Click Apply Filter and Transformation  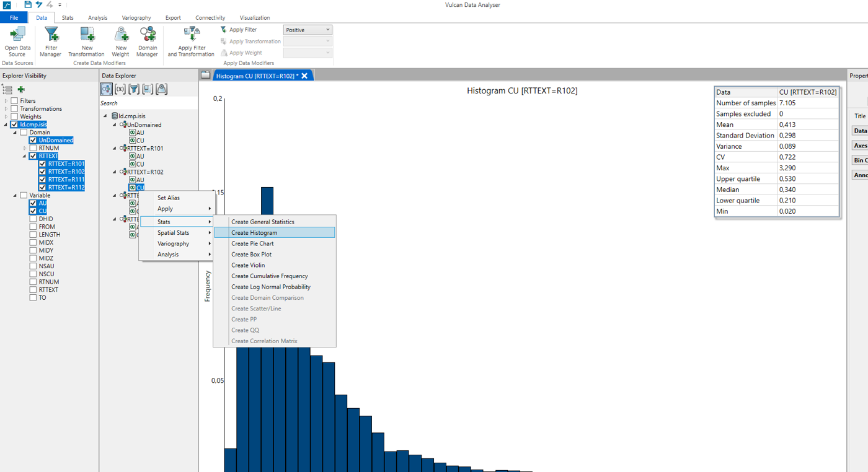click(192, 42)
